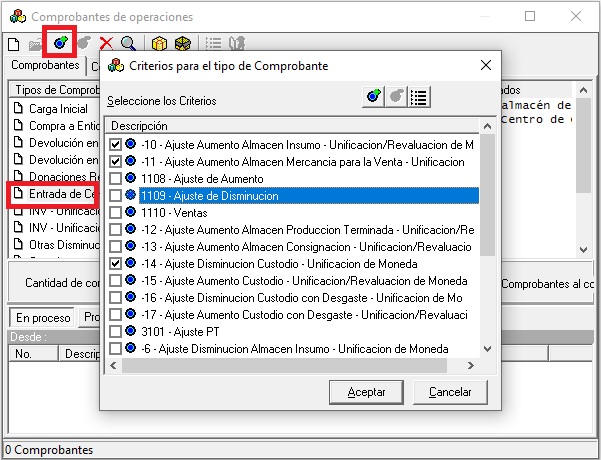Select the first Devolución en item in types list
Image resolution: width=601 pixels, height=460 pixels.
click(64, 143)
